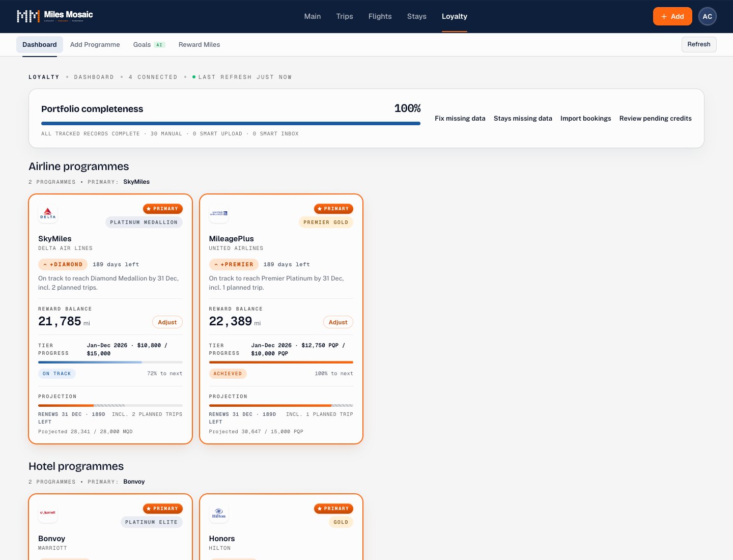Select the Loyalty navigation item

(x=455, y=16)
